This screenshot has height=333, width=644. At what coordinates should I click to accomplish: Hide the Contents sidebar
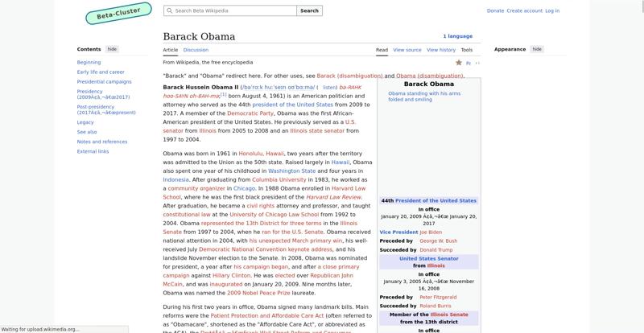pyautogui.click(x=112, y=49)
